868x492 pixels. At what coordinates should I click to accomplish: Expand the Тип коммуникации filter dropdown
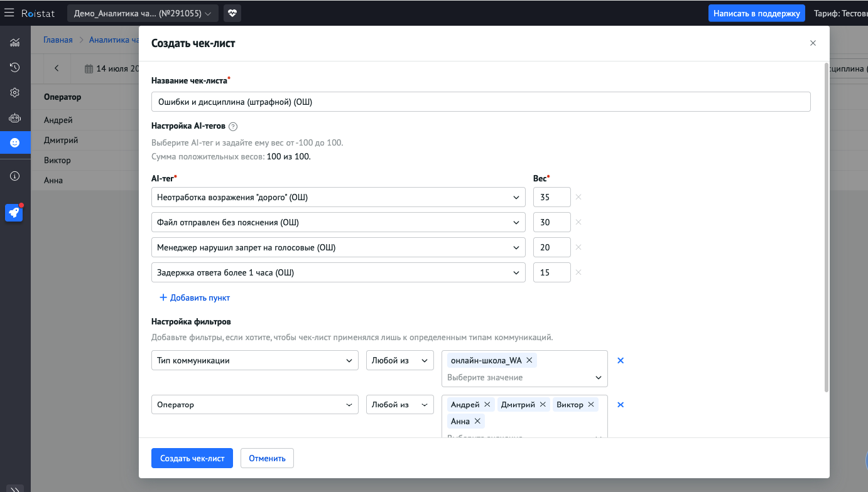pos(254,361)
